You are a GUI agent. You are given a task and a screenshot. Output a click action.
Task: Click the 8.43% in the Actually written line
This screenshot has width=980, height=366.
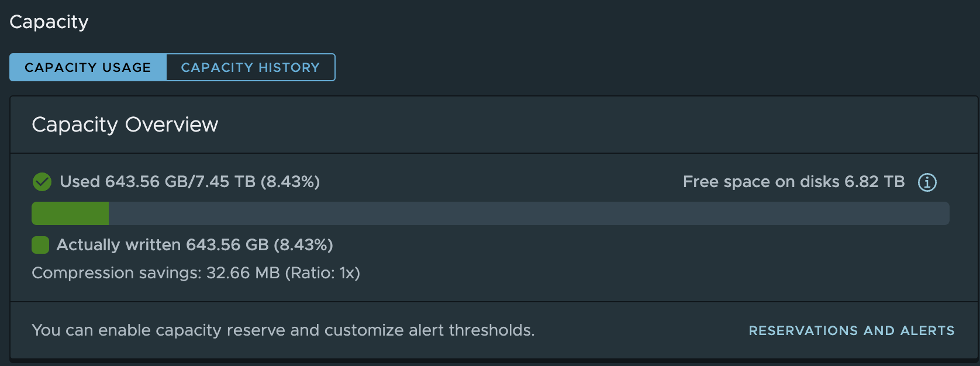(303, 245)
